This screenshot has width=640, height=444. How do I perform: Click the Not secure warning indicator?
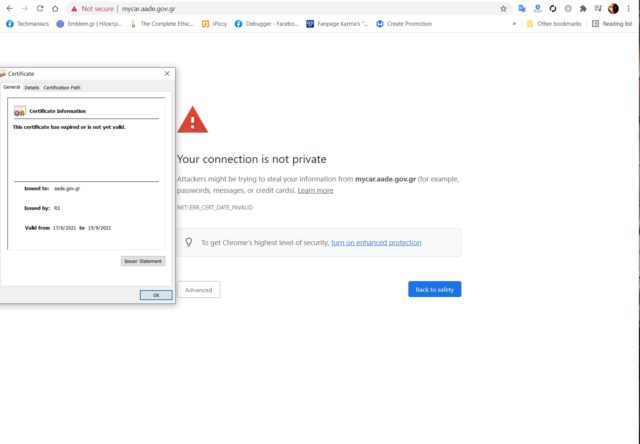(x=92, y=9)
